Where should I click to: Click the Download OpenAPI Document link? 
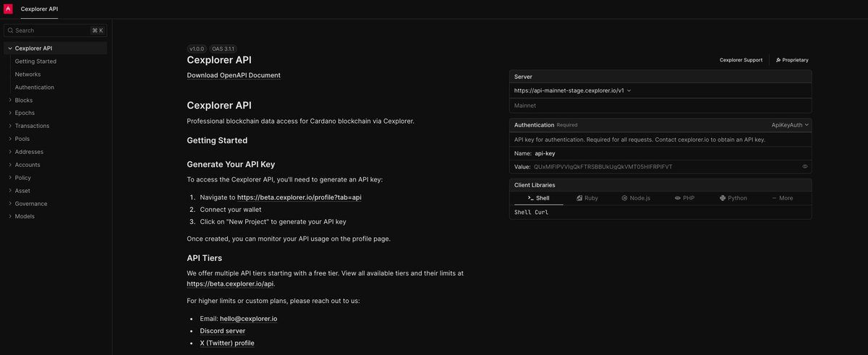tap(234, 75)
